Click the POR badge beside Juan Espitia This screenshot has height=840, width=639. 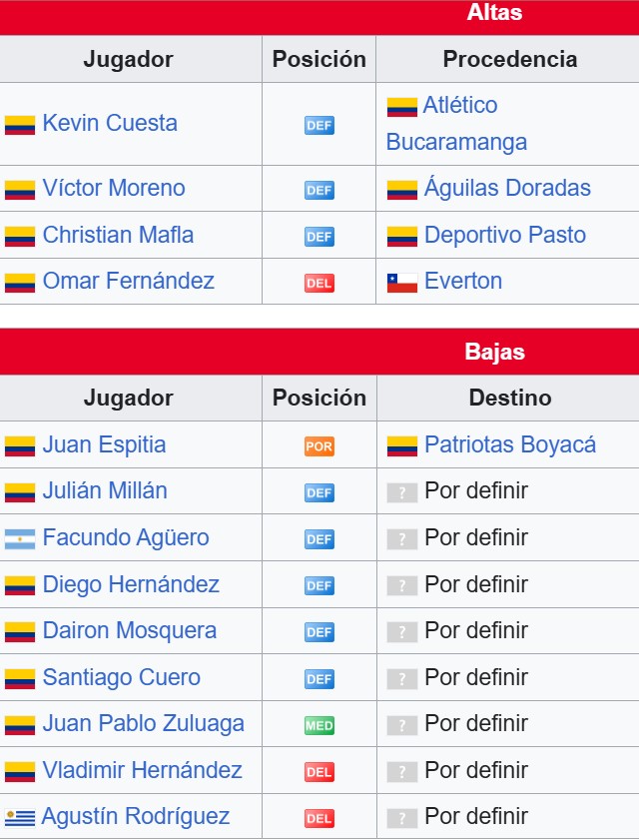tap(319, 446)
